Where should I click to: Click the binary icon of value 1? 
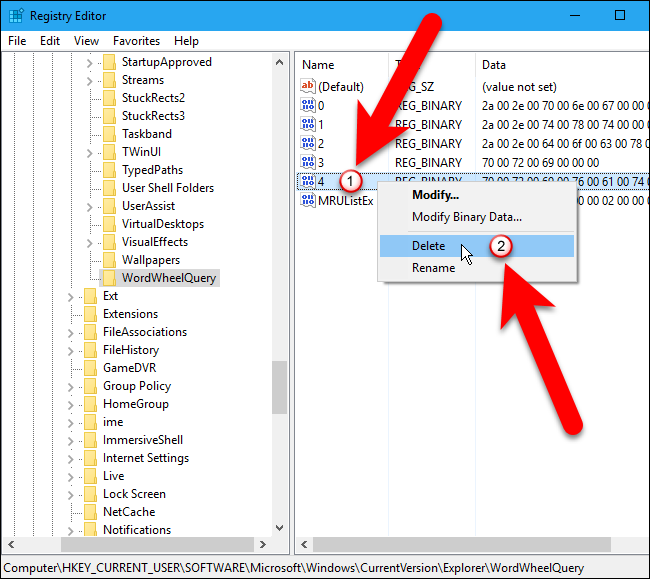[x=308, y=124]
